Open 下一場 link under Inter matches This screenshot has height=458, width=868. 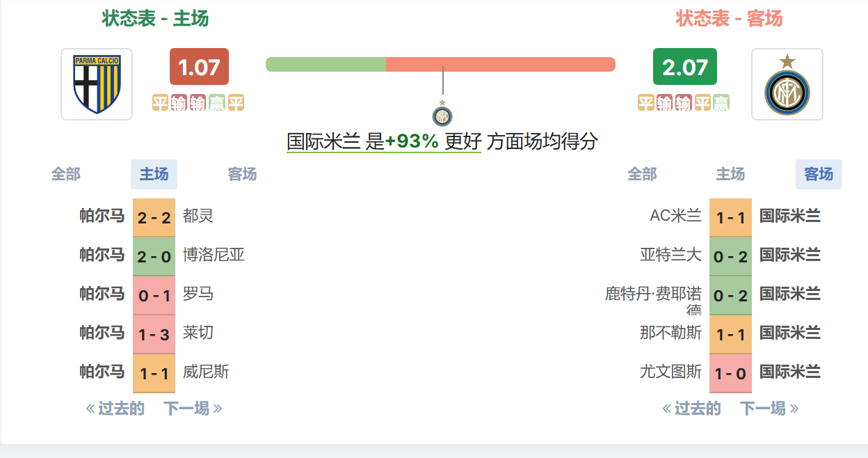click(769, 409)
